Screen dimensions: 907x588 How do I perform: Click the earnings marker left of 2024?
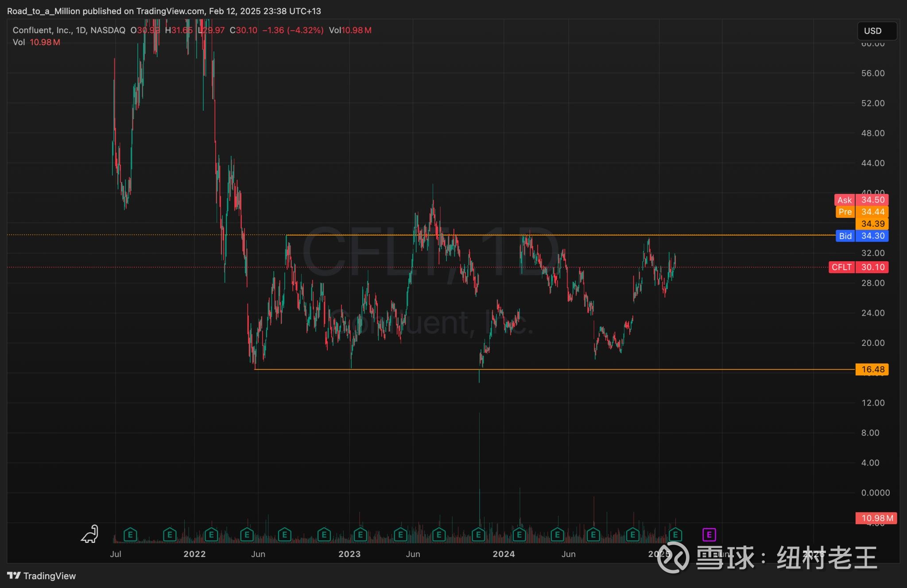point(478,535)
